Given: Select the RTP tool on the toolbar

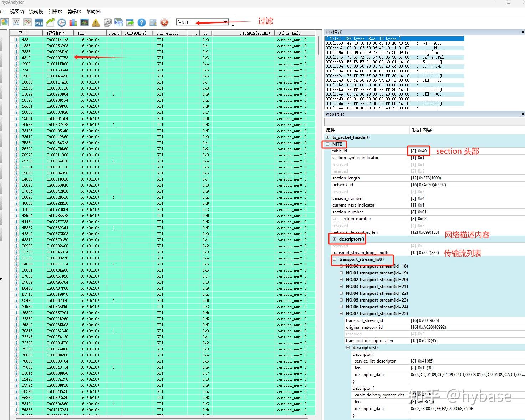Looking at the screenshot, I should click(x=118, y=22).
